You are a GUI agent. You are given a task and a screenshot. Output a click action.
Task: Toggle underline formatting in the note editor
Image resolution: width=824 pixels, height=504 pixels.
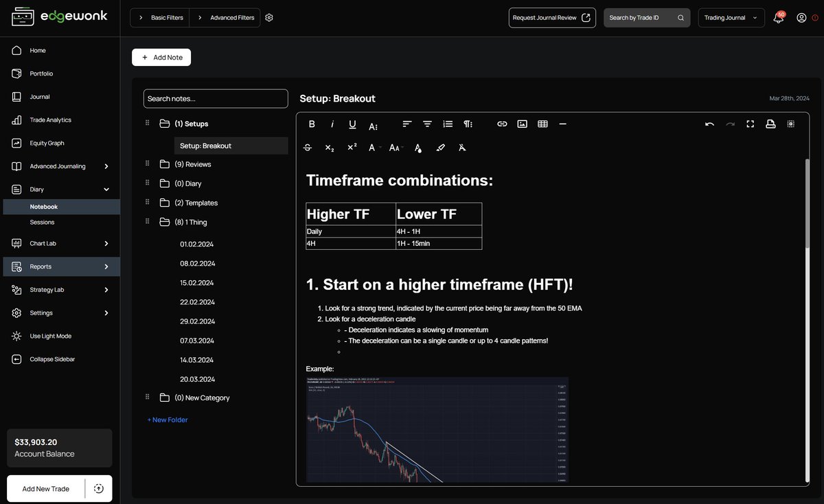click(x=352, y=124)
